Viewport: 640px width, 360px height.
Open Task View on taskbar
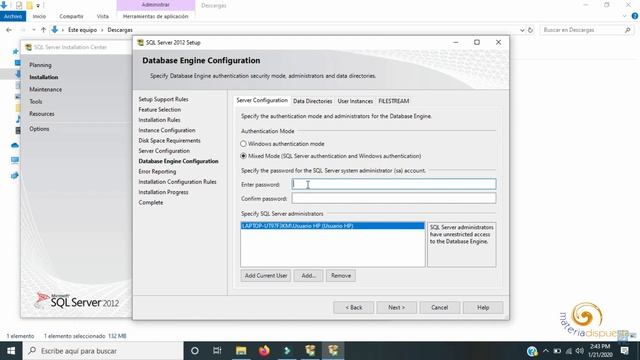(217, 351)
